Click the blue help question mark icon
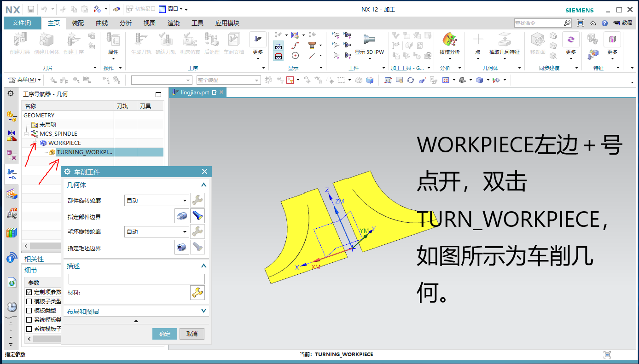 pyautogui.click(x=604, y=23)
